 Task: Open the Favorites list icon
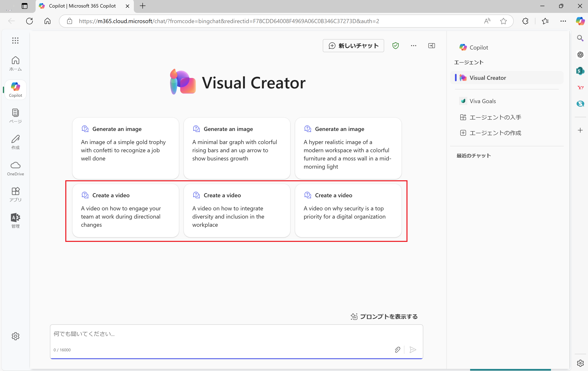(x=545, y=21)
